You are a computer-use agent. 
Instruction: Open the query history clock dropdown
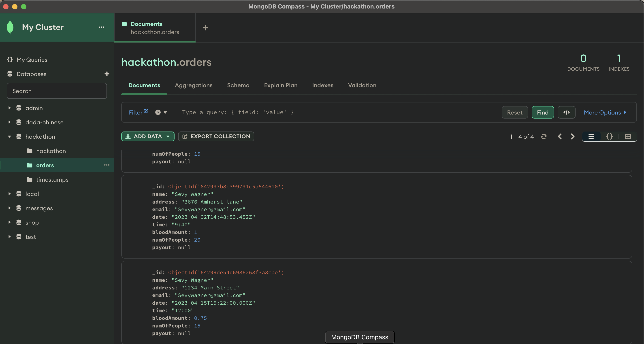click(x=161, y=113)
